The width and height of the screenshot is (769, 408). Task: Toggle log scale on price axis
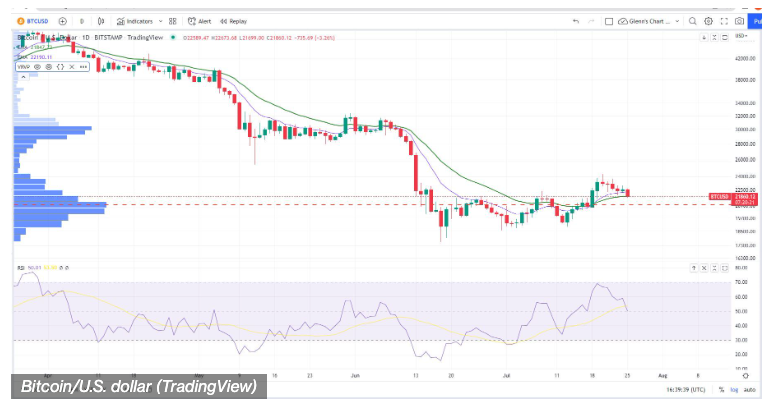[734, 389]
